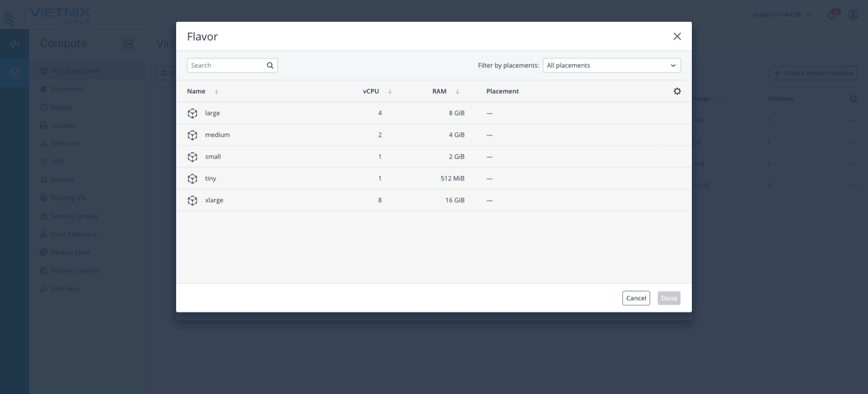The image size is (868, 394).
Task: Click the cube icon beside xlarge flavor
Action: click(x=193, y=200)
